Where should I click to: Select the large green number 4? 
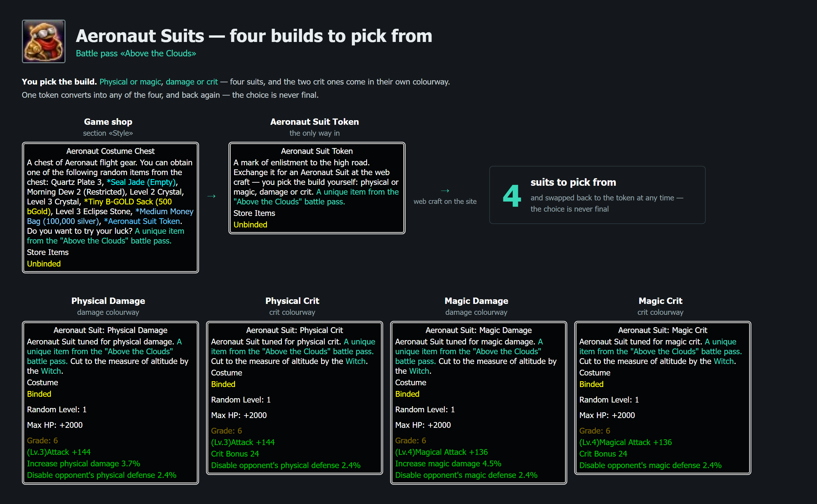512,196
